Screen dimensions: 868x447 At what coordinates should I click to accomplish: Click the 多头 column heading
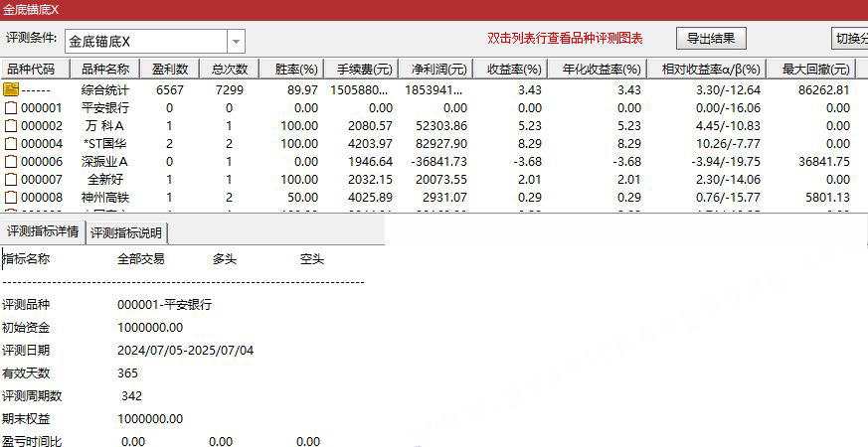[224, 259]
